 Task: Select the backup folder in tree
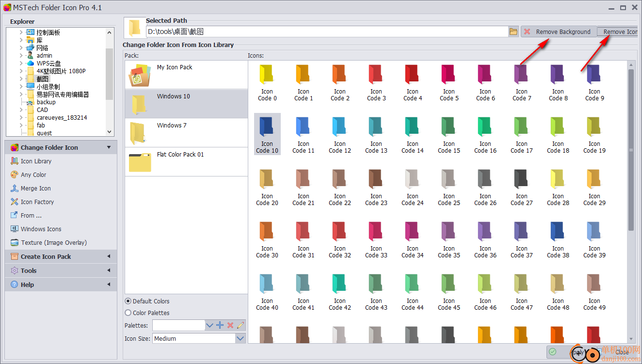coord(46,102)
